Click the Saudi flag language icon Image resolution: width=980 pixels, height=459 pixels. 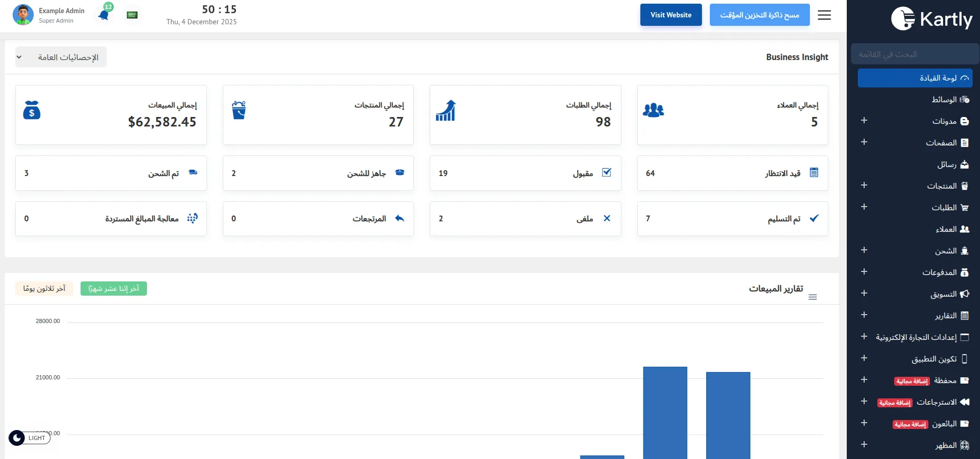pos(132,15)
